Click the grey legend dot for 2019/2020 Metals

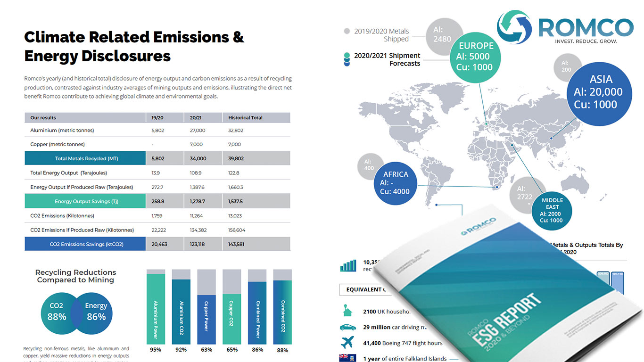coord(347,31)
